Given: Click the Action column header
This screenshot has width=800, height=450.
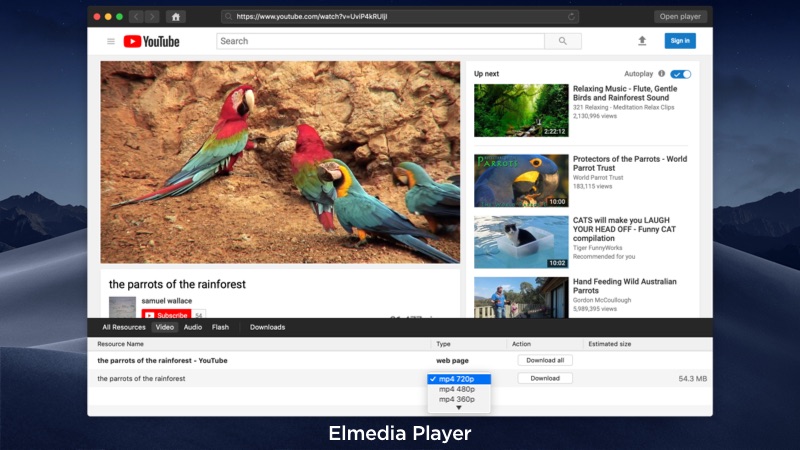Looking at the screenshot, I should tap(521, 344).
